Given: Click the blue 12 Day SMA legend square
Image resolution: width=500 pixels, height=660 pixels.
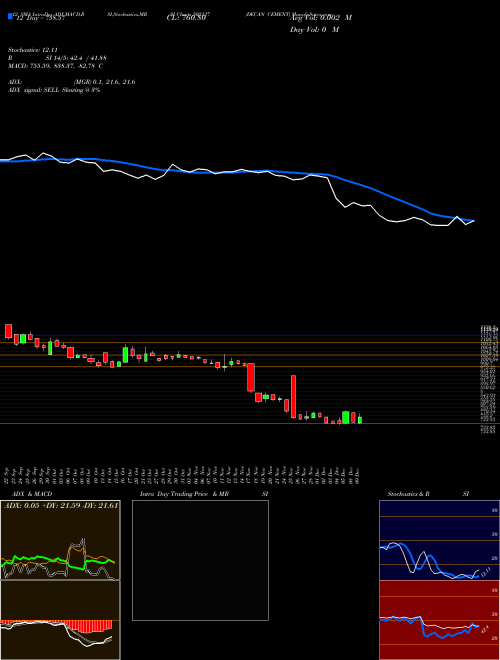Looking at the screenshot, I should 10,17.
